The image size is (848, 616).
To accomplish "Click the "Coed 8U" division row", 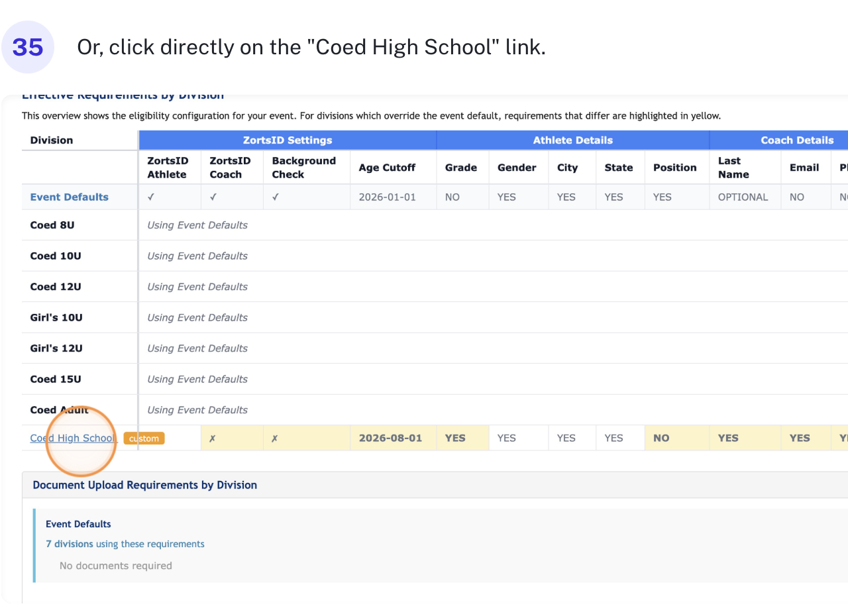I will pyautogui.click(x=52, y=225).
